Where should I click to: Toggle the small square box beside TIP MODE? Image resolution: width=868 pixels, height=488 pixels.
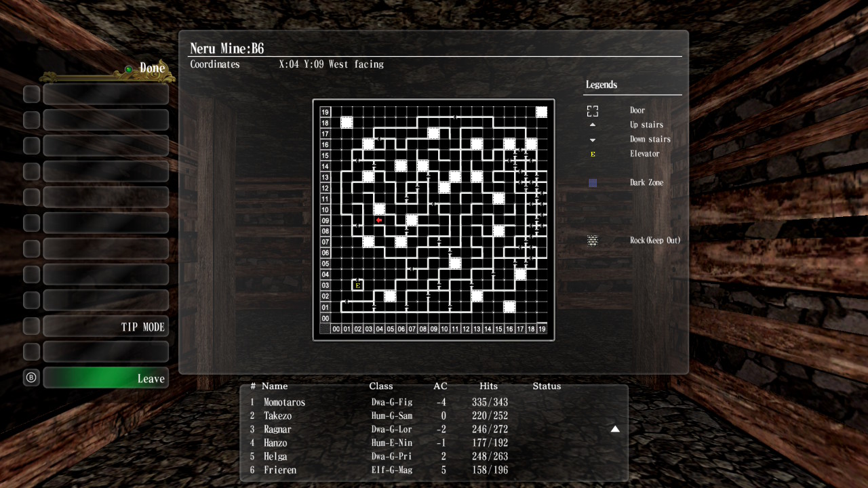pos(31,326)
